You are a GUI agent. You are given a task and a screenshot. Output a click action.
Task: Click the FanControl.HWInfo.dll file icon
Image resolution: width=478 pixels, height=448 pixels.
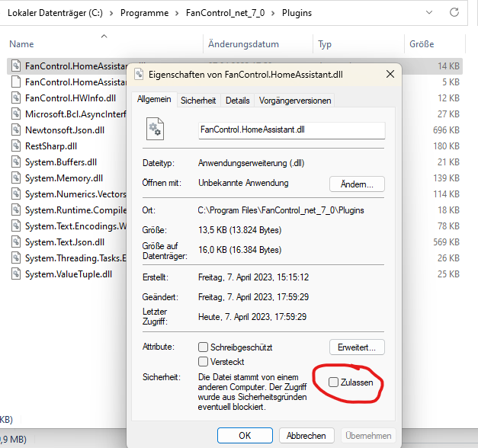point(16,98)
